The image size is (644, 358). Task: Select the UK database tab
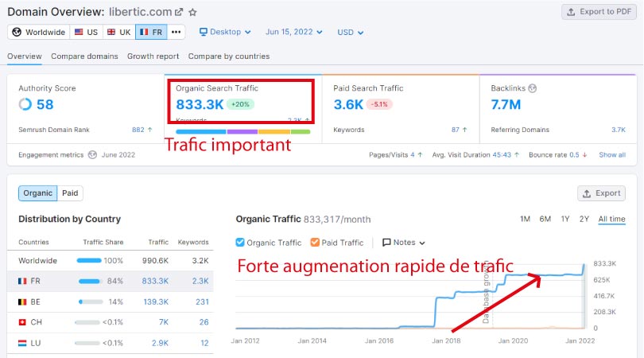click(x=118, y=32)
